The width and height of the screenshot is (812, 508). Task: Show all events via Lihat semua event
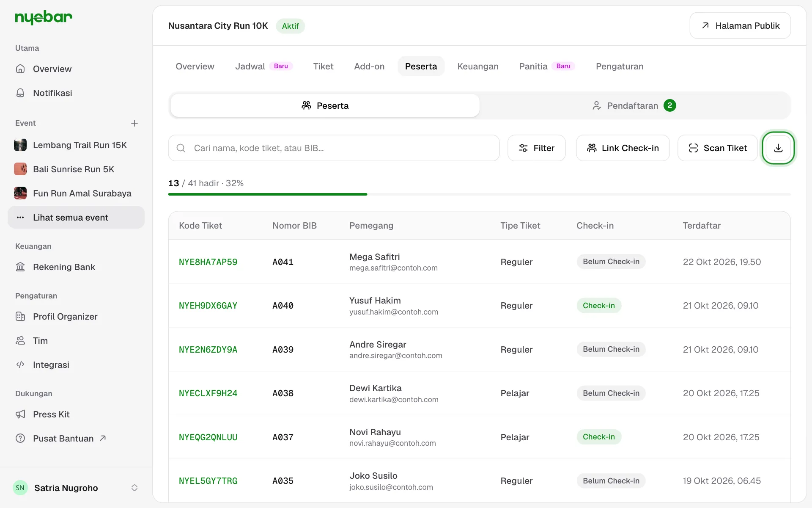click(x=76, y=218)
